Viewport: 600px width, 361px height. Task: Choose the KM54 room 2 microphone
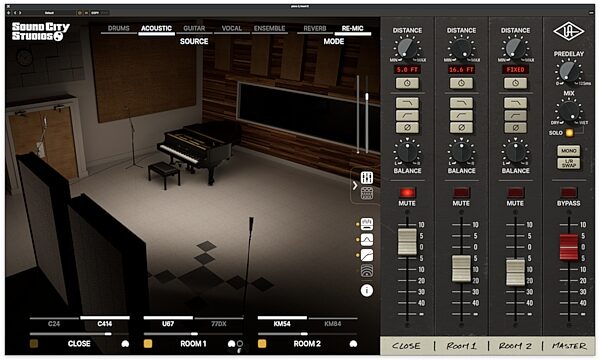tap(282, 323)
